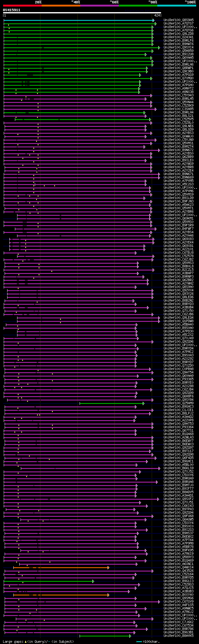Select label UniRef100_Q9C9B0
Screen dimensions: 199x644
[x=178, y=72]
